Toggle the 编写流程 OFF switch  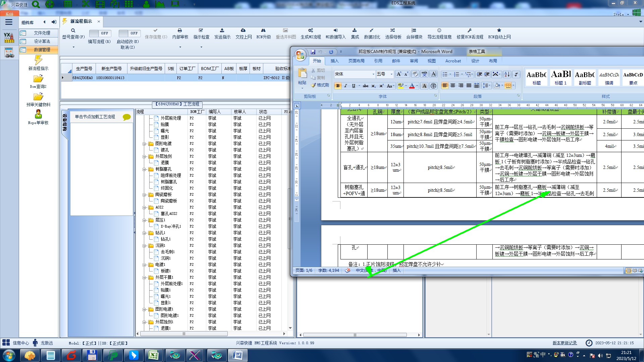(99, 34)
